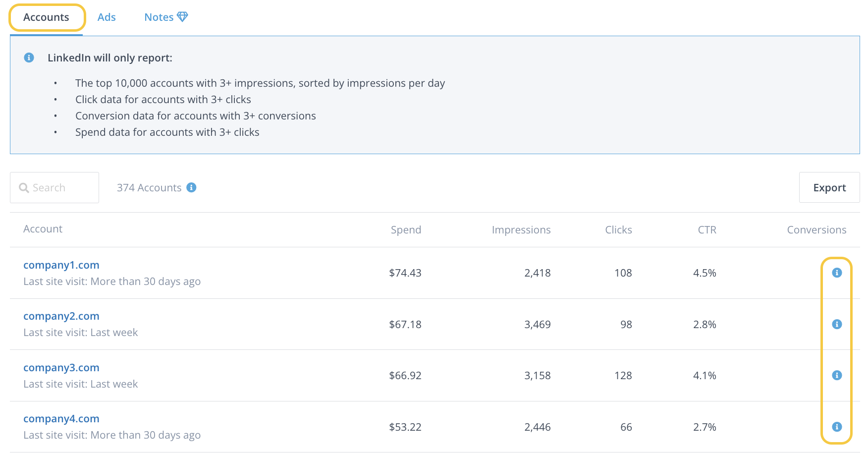
Task: Open the company4.com account link
Action: click(61, 419)
